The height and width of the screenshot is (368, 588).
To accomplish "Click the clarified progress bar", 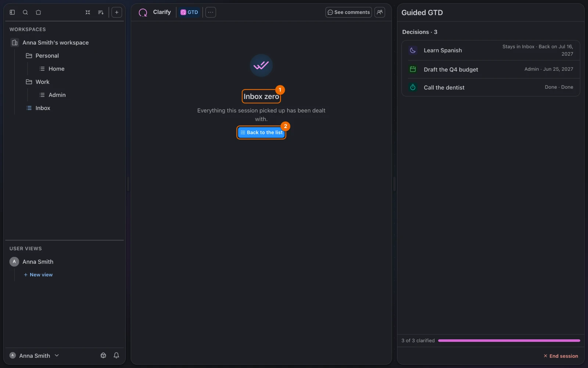I will point(509,341).
